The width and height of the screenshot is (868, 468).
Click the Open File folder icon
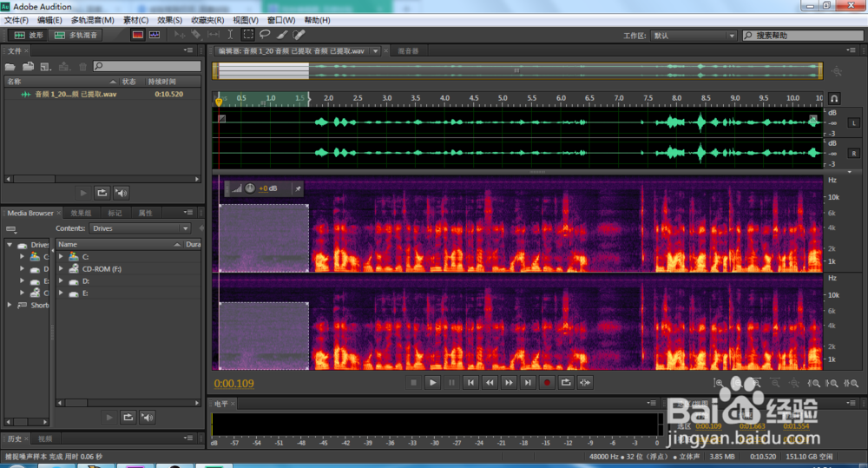pos(10,67)
